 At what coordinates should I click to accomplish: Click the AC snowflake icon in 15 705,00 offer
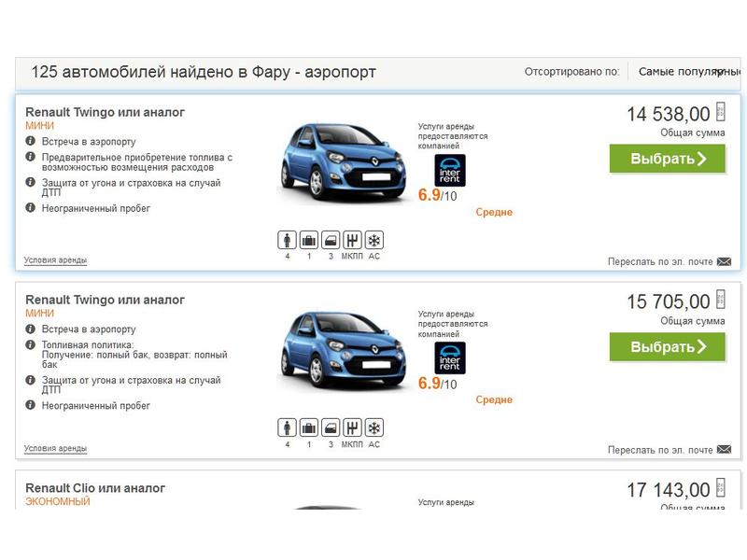pyautogui.click(x=374, y=427)
